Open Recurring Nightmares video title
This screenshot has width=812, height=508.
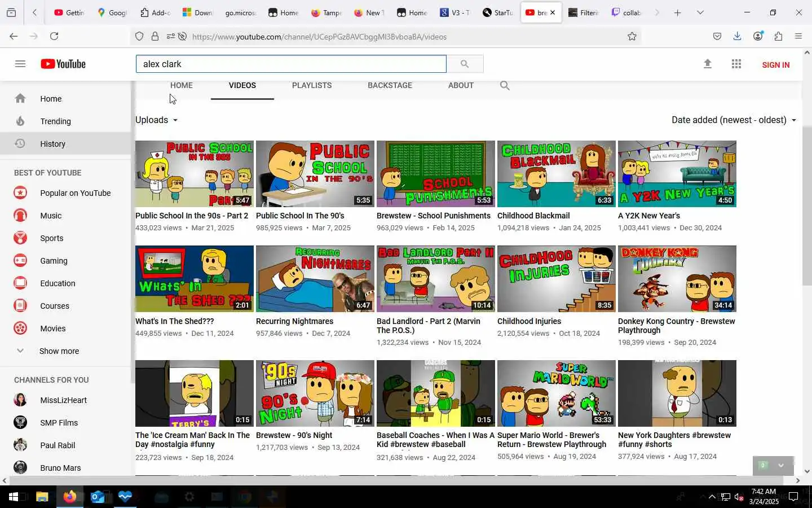point(294,321)
